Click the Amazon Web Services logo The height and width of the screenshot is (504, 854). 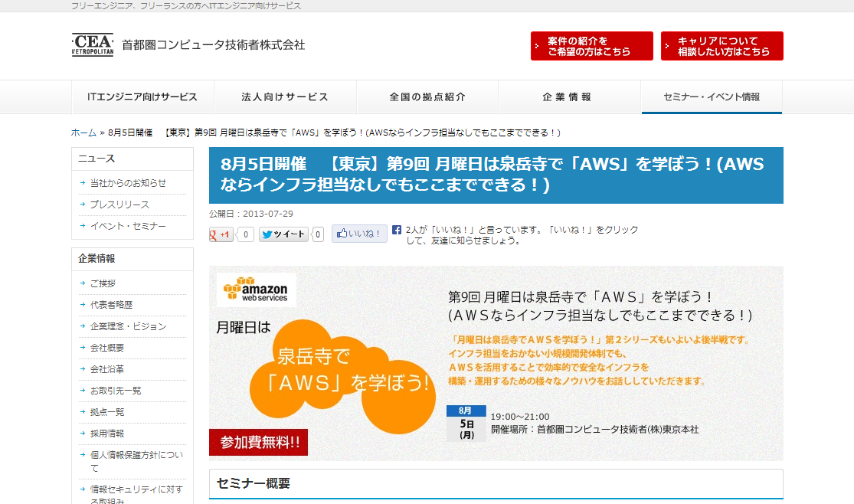click(256, 290)
